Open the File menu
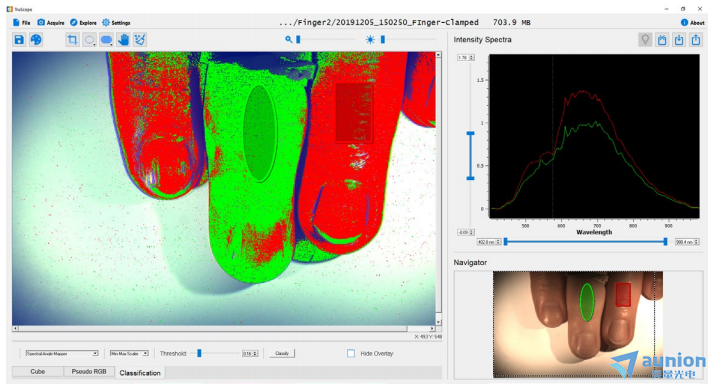The width and height of the screenshot is (718, 390). pos(22,22)
